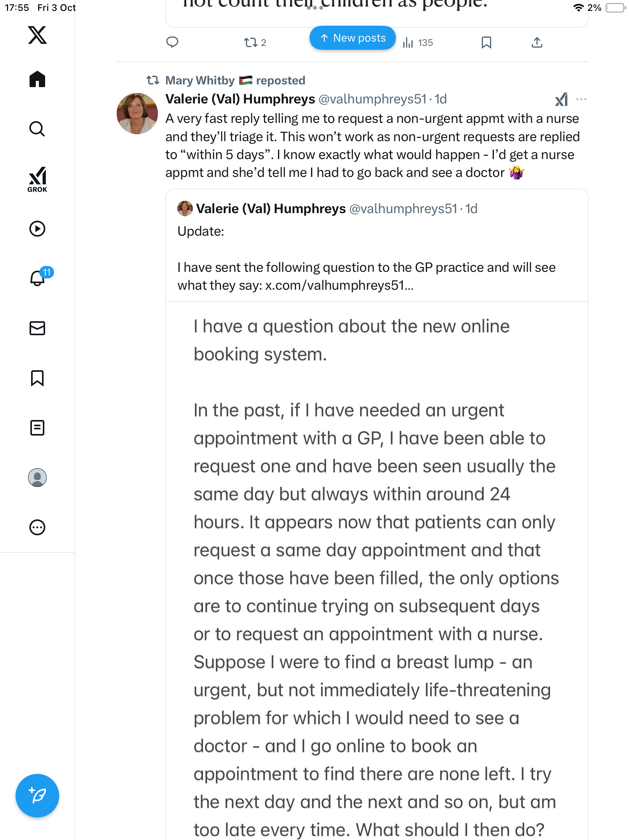Viewport: 630px width, 840px height.
Task: Open Profile avatar in sidebar
Action: point(37,478)
